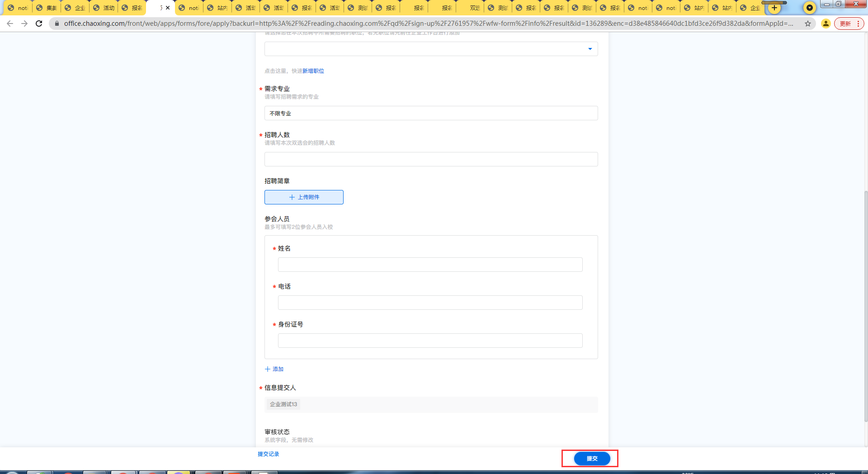The height and width of the screenshot is (474, 868).
Task: Click the browser back arrow
Action: pos(10,24)
